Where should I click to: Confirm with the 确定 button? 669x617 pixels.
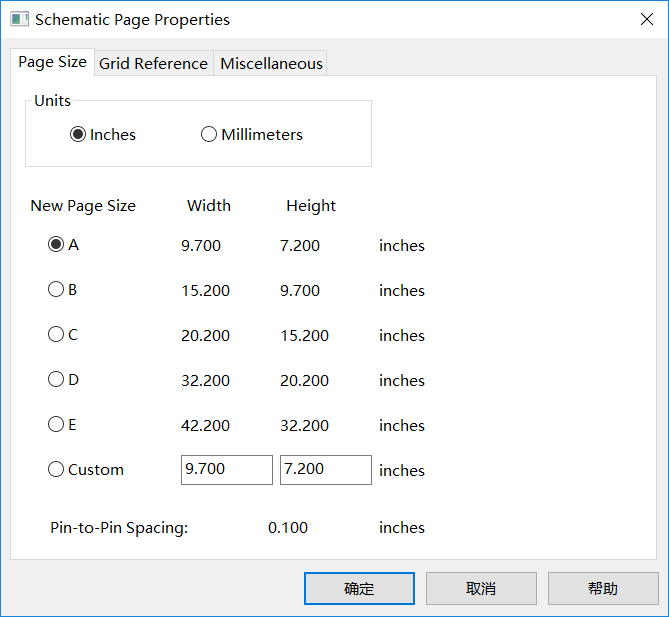359,589
